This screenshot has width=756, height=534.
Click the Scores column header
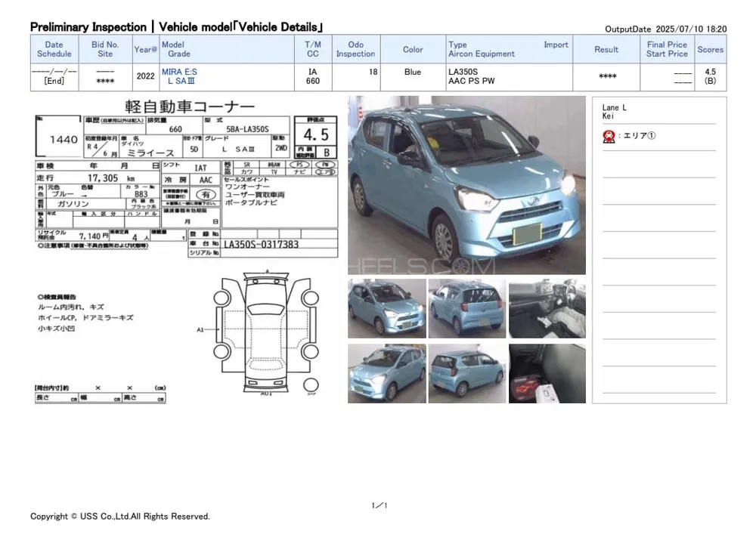[710, 49]
